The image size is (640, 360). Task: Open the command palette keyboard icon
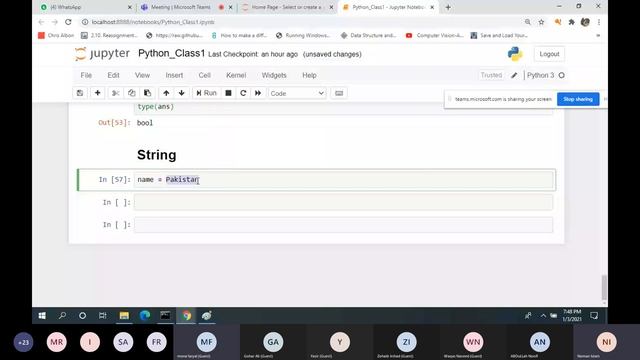tap(339, 93)
